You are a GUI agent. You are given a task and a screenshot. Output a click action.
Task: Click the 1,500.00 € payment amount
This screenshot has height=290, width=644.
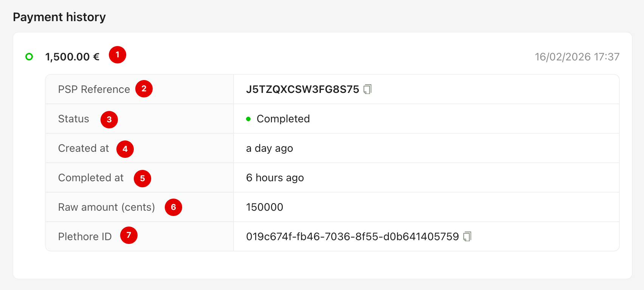72,57
